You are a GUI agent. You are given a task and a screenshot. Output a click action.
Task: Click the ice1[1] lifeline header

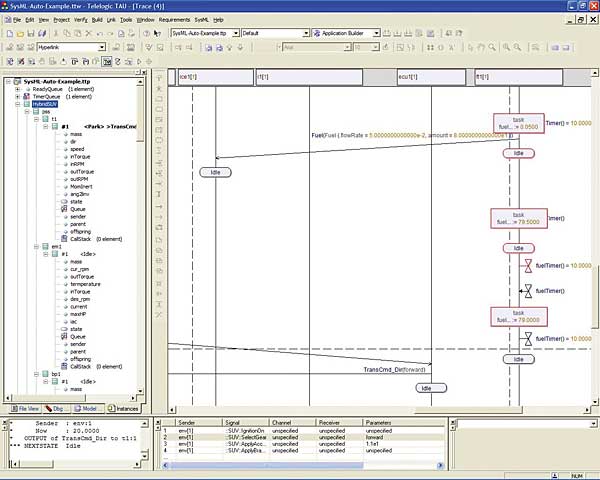tap(216, 77)
